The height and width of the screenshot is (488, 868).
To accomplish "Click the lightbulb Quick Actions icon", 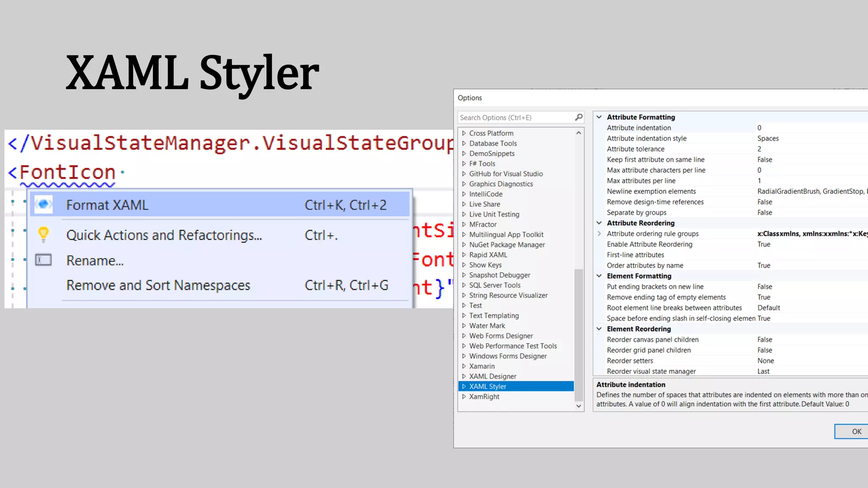I will [43, 234].
